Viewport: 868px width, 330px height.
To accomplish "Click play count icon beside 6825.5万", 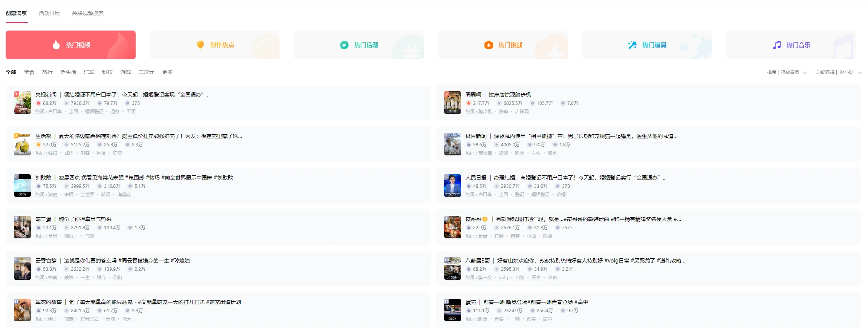I will coord(499,103).
